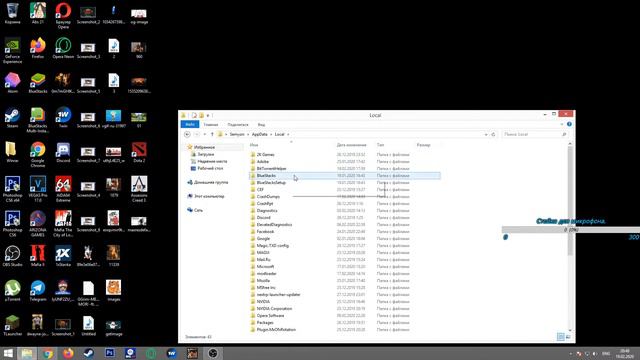Launch AIDA64 Extreme desktop shortcut
The width and height of the screenshot is (640, 360).
click(63, 189)
